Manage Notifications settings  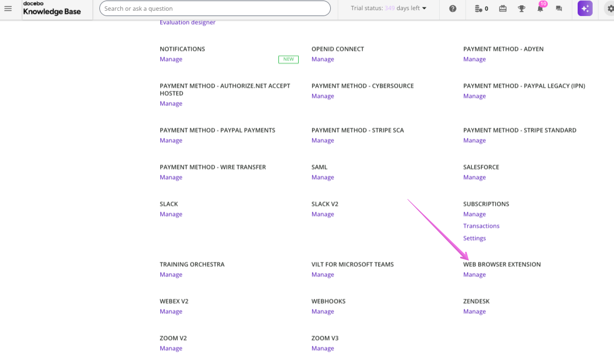[171, 59]
